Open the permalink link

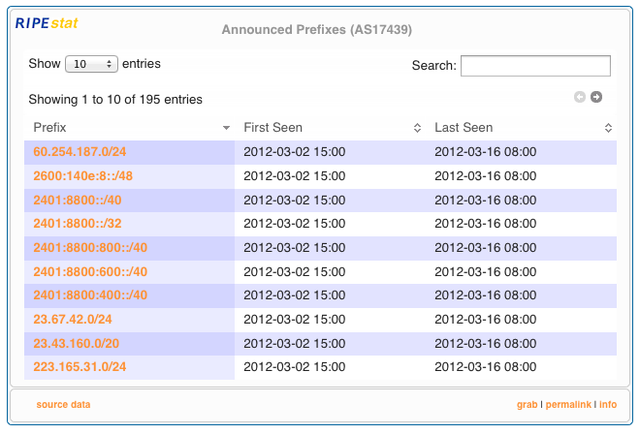(x=568, y=405)
